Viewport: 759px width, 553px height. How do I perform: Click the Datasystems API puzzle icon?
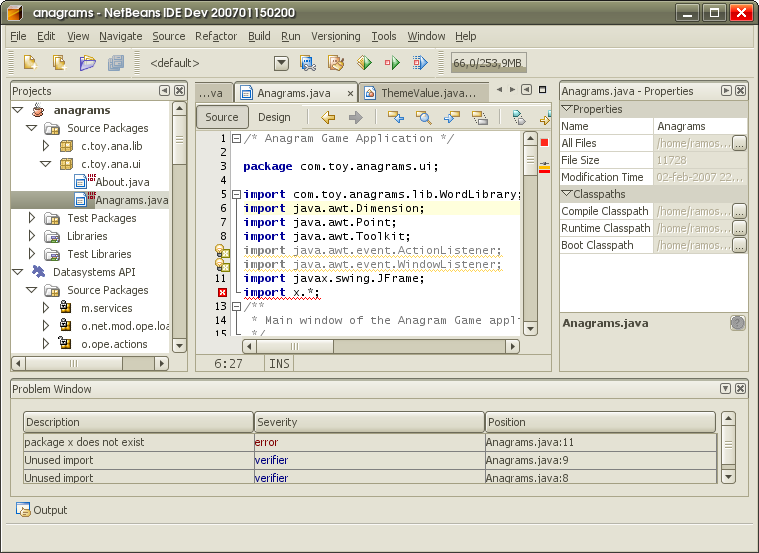click(x=38, y=272)
